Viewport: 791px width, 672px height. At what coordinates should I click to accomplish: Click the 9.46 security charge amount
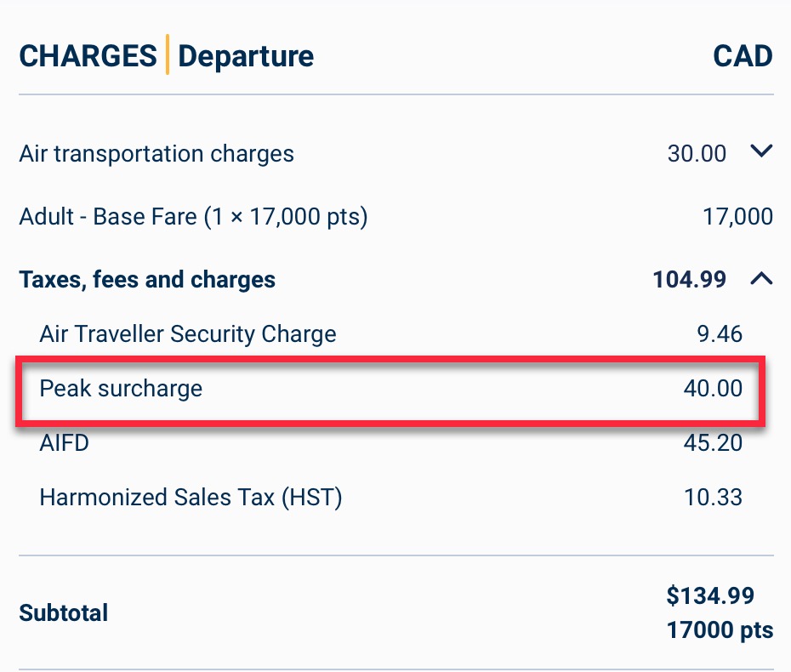[x=719, y=334]
